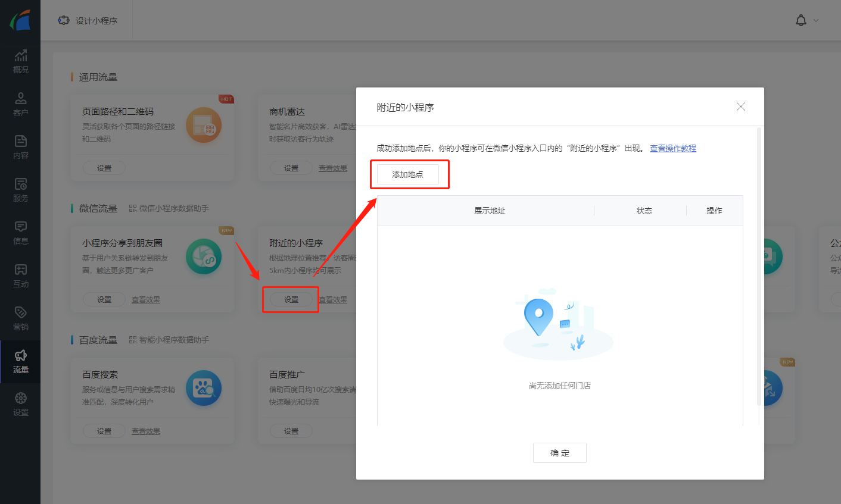The width and height of the screenshot is (841, 504).
Task: Open the 查看操作教程 tutorial link
Action: tap(672, 148)
